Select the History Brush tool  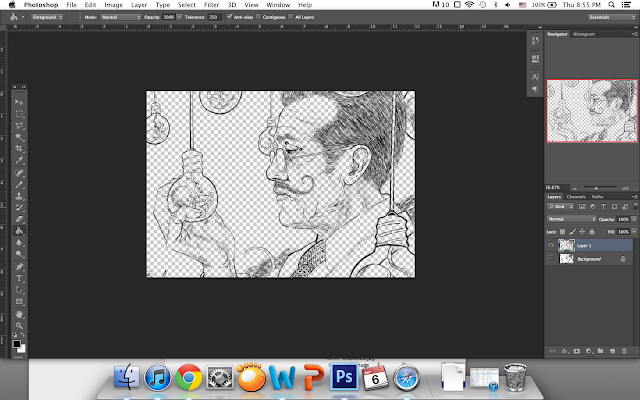click(19, 208)
